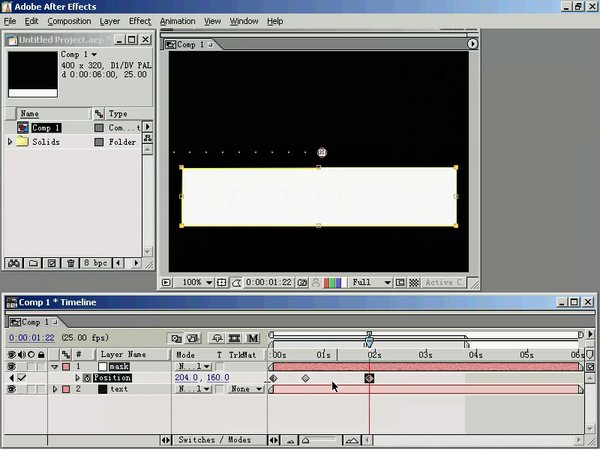Click the Switches / Modes toggle button

219,440
